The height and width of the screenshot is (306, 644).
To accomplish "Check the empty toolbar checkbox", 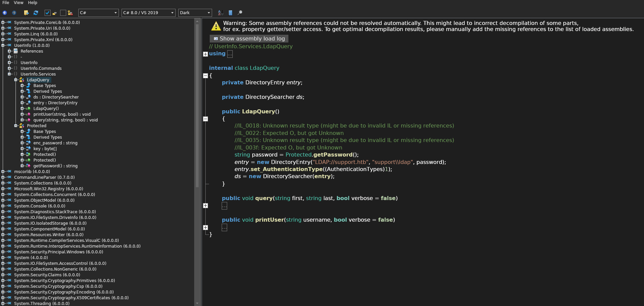I will [x=63, y=13].
